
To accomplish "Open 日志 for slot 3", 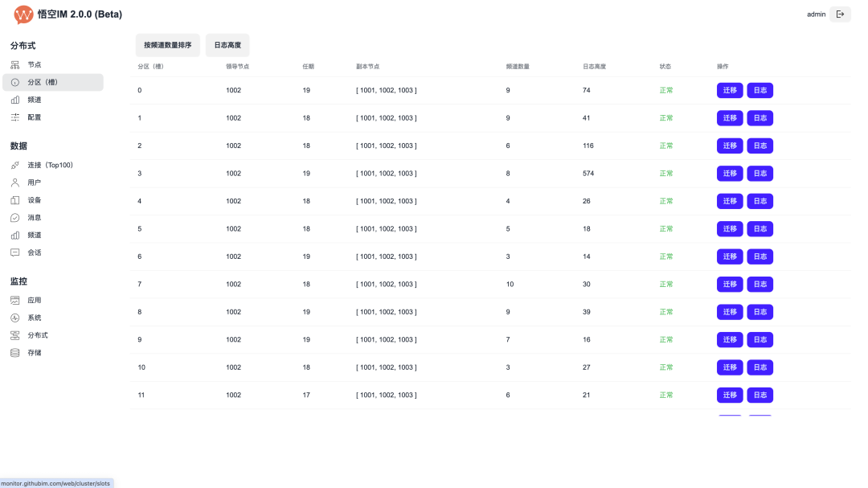I will click(759, 174).
